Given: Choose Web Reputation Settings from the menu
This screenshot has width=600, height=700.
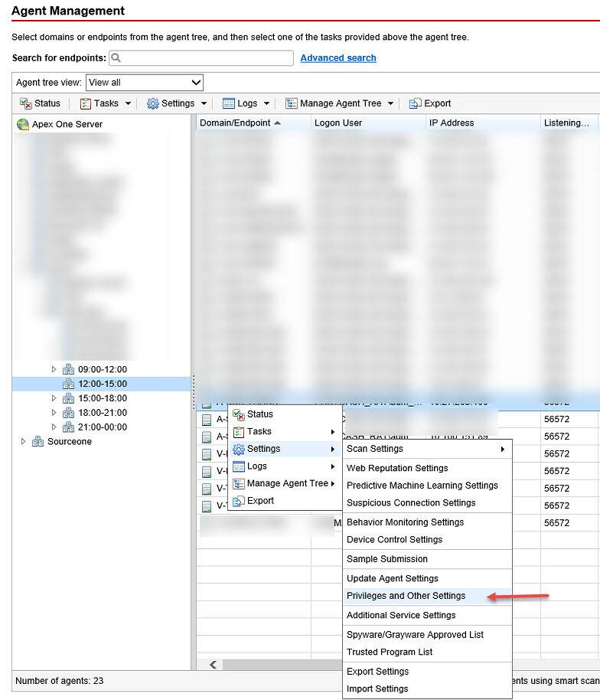Looking at the screenshot, I should click(397, 468).
